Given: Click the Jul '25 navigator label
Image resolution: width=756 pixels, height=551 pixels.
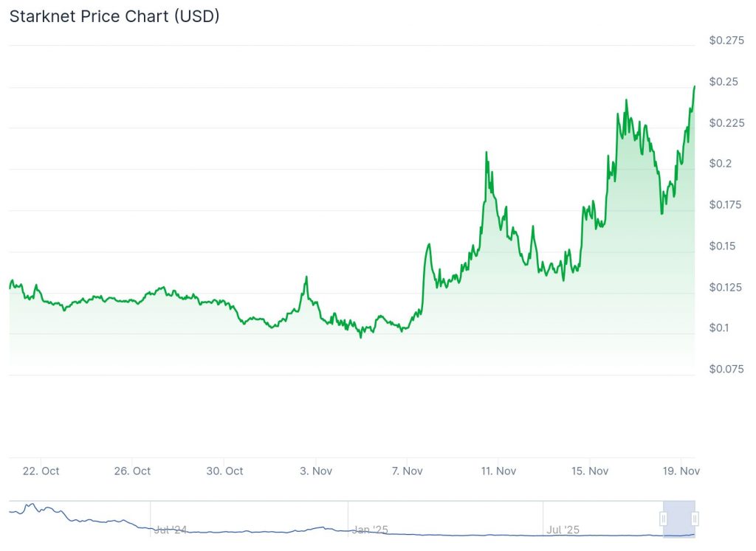Looking at the screenshot, I should tap(563, 530).
